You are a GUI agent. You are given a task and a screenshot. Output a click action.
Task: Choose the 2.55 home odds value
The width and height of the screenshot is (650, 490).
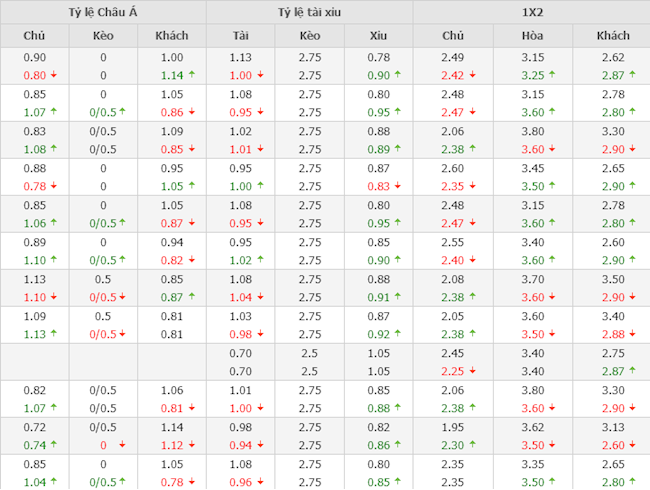tap(452, 242)
